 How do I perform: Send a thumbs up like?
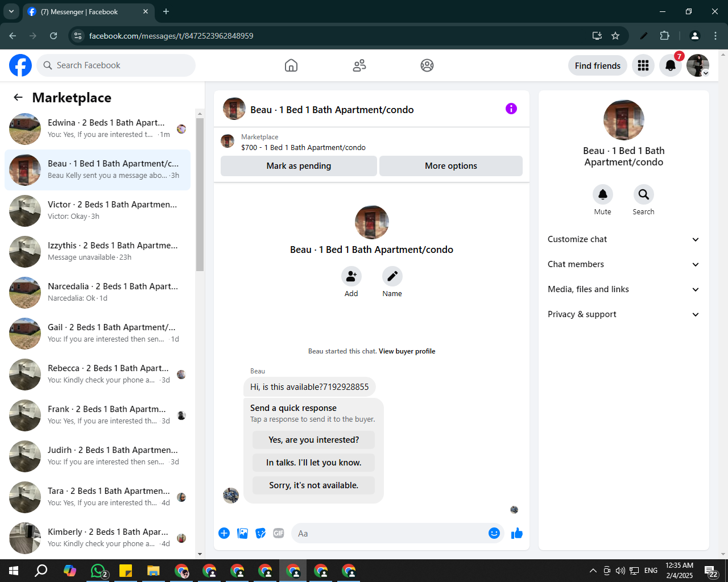tap(517, 533)
